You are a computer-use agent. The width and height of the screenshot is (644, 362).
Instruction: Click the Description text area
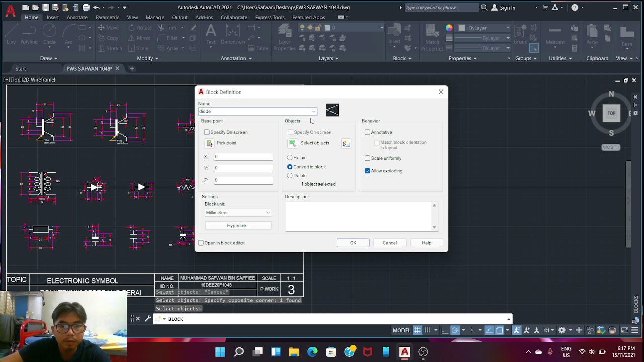(358, 216)
